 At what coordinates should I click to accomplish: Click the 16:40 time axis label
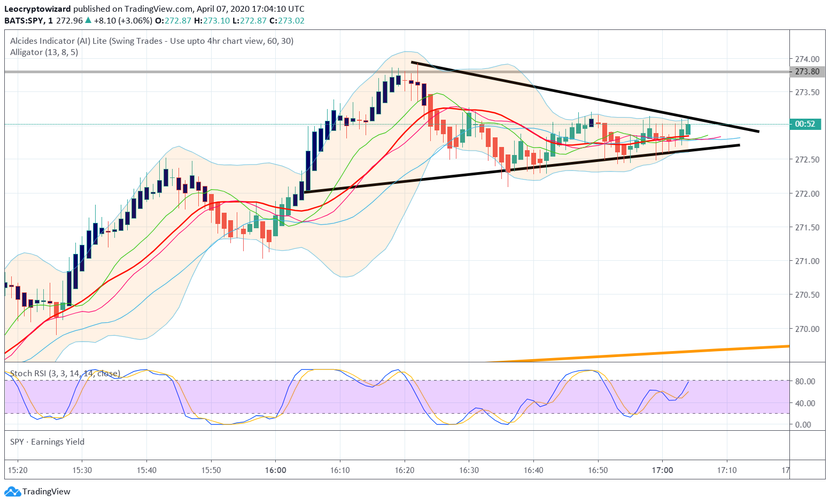coord(533,470)
